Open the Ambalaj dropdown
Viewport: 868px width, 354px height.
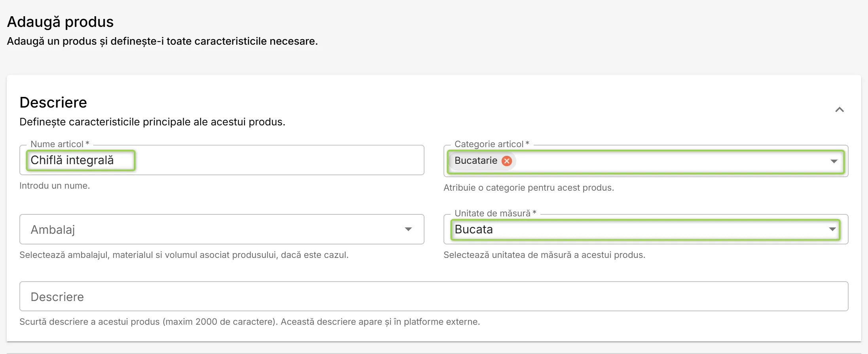coord(222,229)
